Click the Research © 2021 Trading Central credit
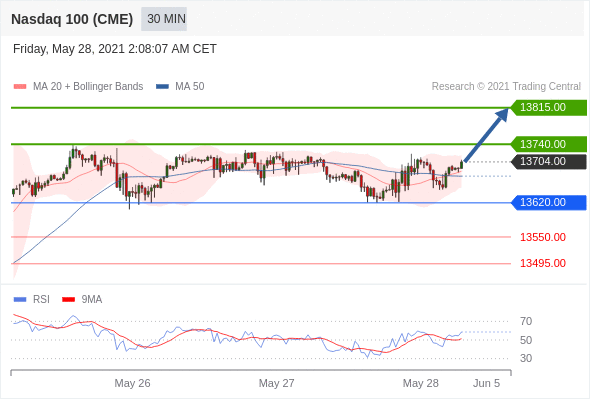 506,87
